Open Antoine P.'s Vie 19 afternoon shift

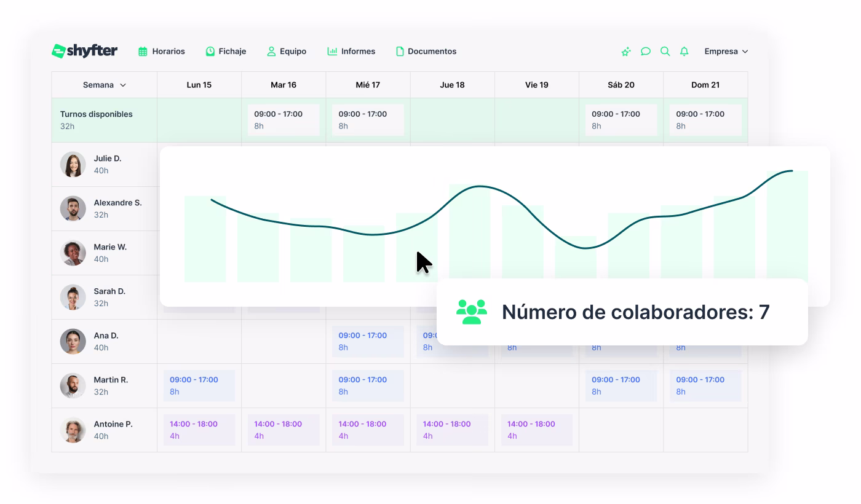[x=536, y=430]
